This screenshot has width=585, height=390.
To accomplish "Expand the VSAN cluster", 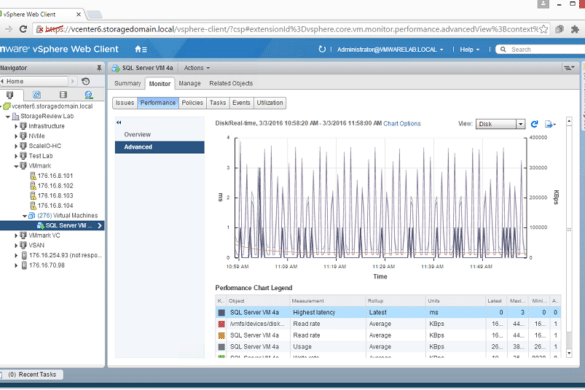I will coord(16,246).
